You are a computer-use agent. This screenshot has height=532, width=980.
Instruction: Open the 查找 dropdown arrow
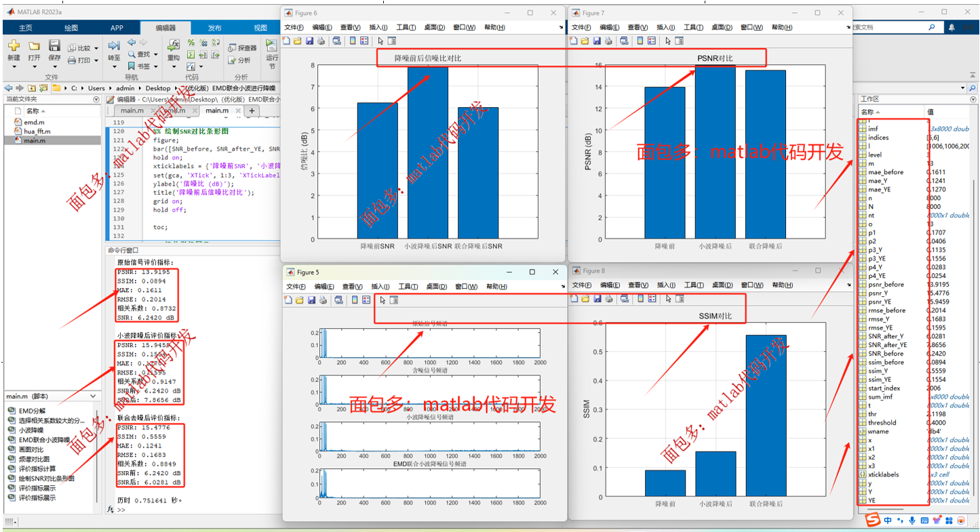tap(157, 54)
